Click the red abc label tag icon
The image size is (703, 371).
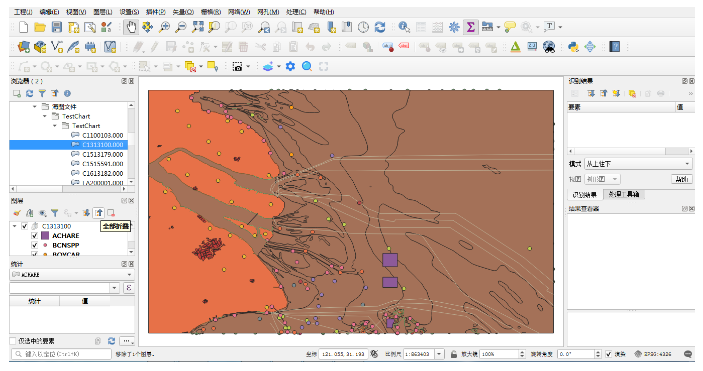(x=404, y=46)
